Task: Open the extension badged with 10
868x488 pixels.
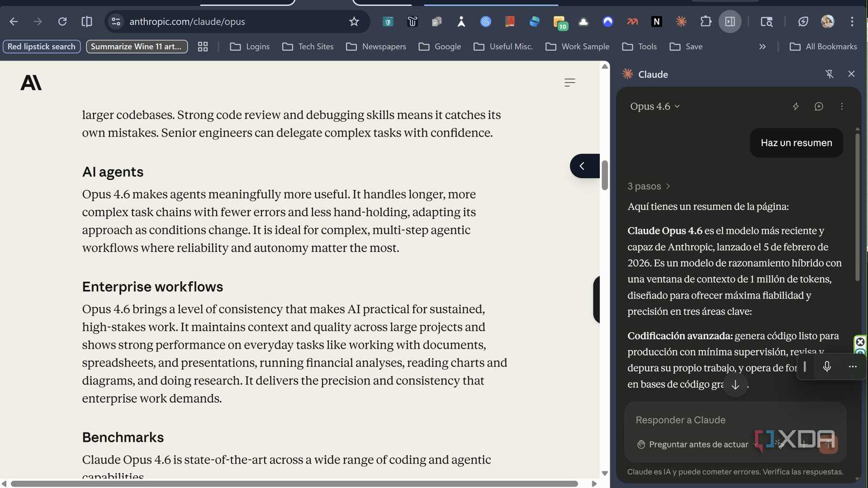Action: coord(560,23)
